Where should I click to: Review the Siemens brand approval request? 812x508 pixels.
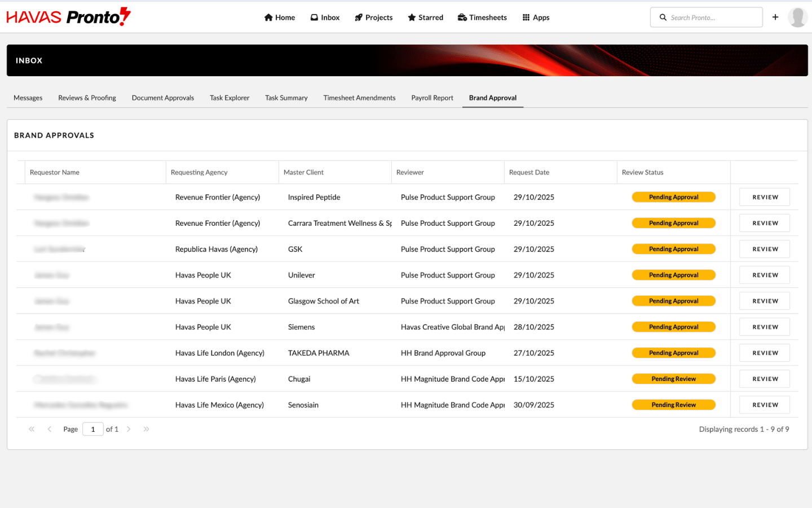coord(765,327)
